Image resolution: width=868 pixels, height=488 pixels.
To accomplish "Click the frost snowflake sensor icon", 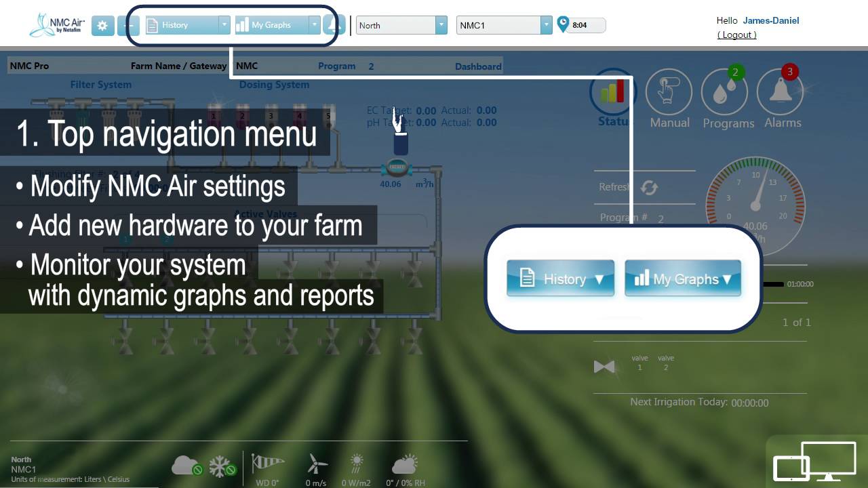I will (x=222, y=466).
